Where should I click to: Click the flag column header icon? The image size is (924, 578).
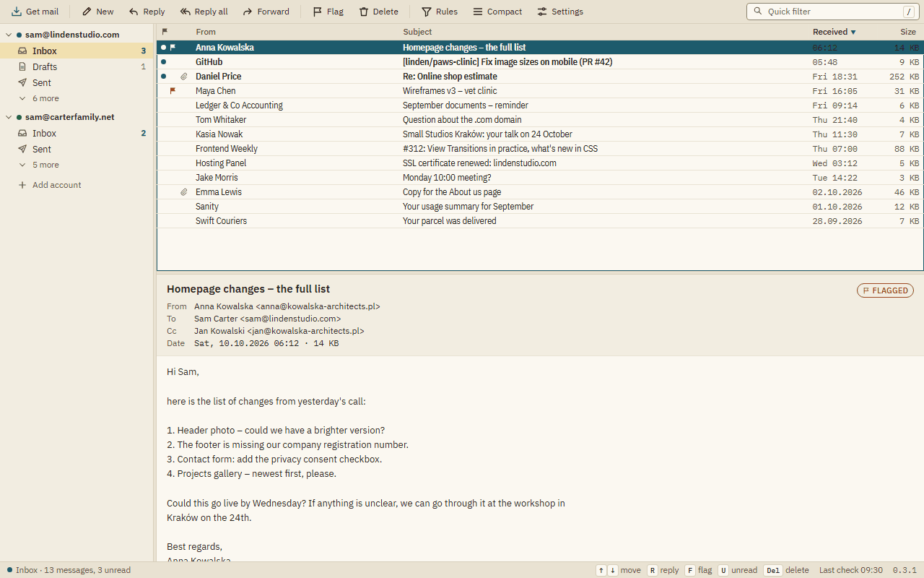point(165,32)
